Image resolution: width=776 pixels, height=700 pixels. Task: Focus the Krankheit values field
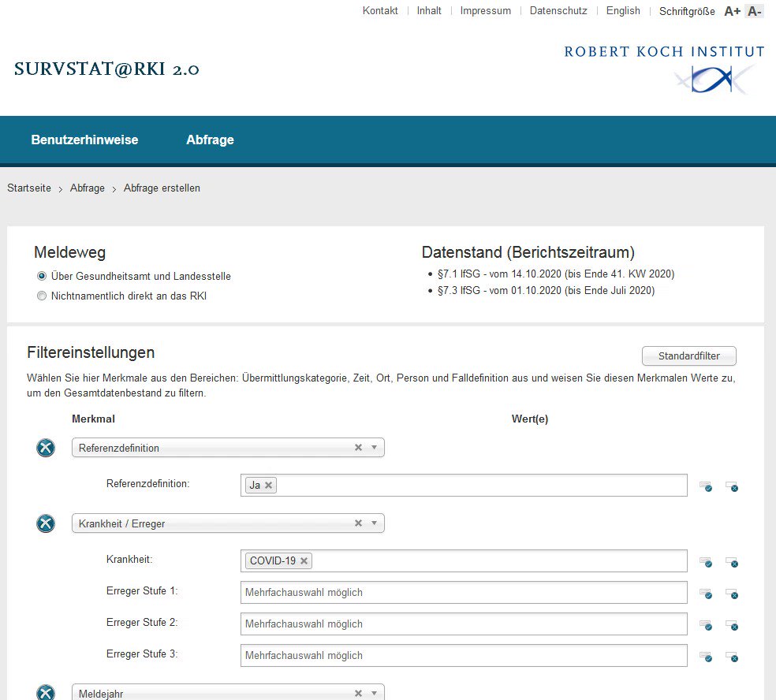tap(464, 561)
